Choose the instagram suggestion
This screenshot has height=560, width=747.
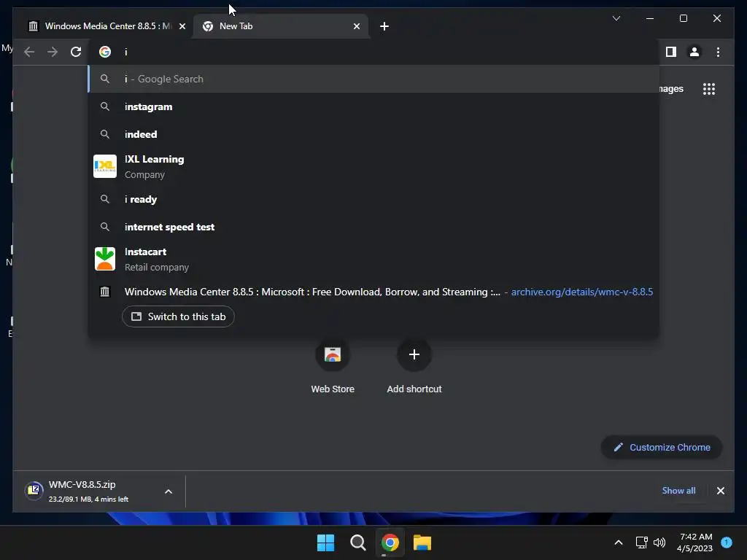point(373,106)
